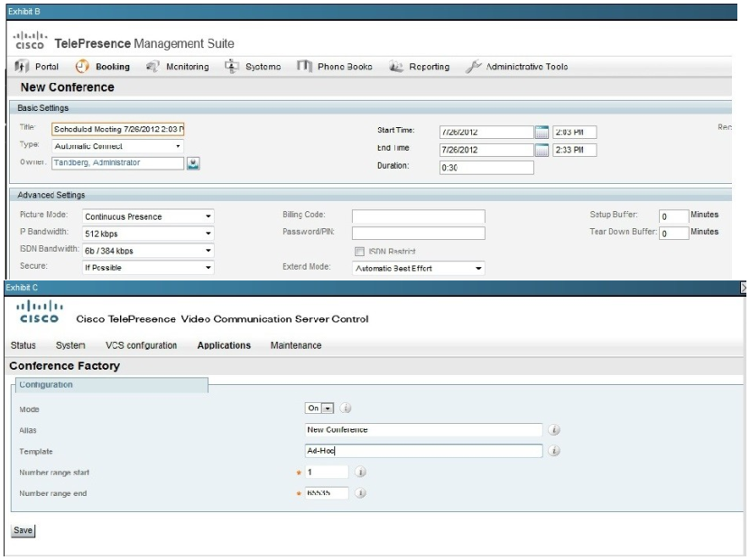The image size is (750, 560).
Task: Close the Exhibit C panel
Action: coord(744,287)
